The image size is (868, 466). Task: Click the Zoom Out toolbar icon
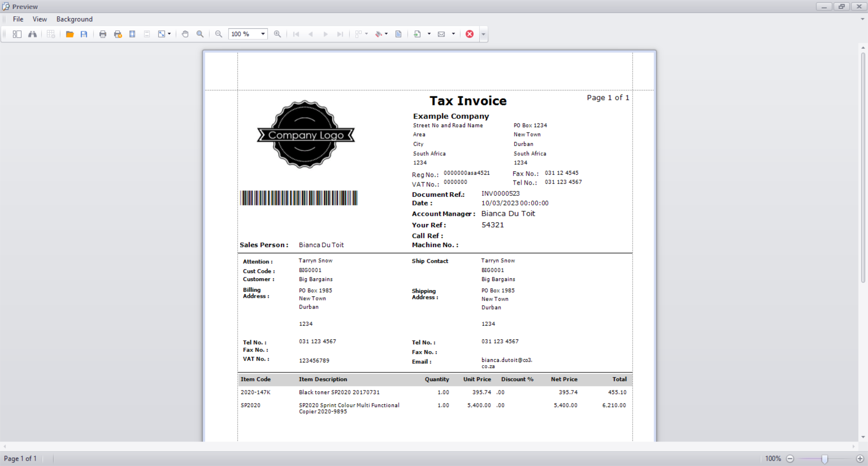[218, 34]
